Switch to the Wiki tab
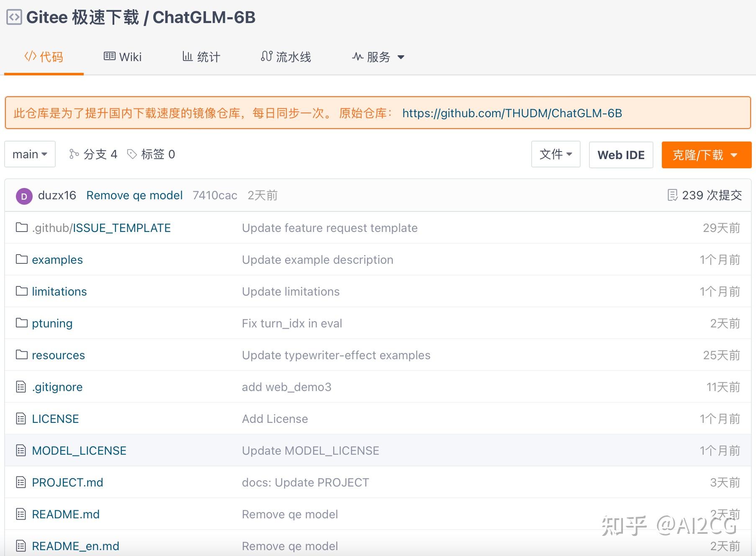Viewport: 756px width, 556px height. 122,57
